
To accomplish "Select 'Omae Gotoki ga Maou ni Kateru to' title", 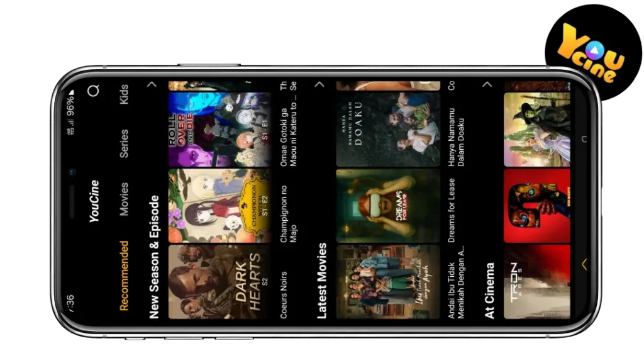I will [288, 131].
